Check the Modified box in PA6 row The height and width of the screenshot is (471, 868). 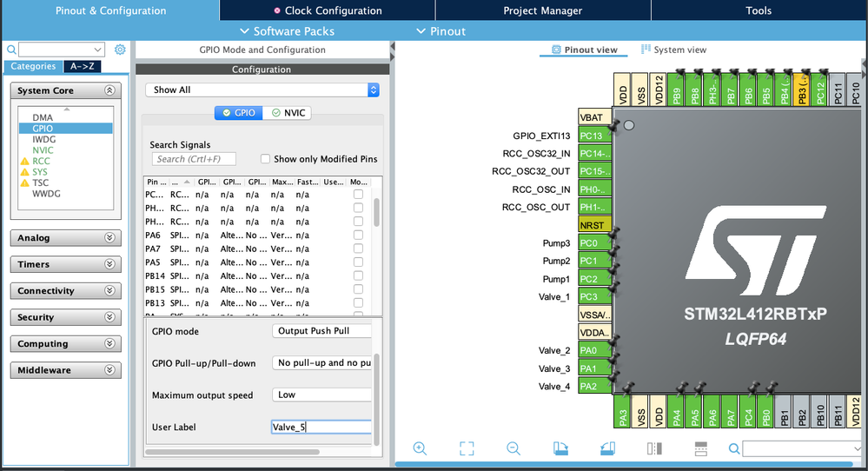358,235
